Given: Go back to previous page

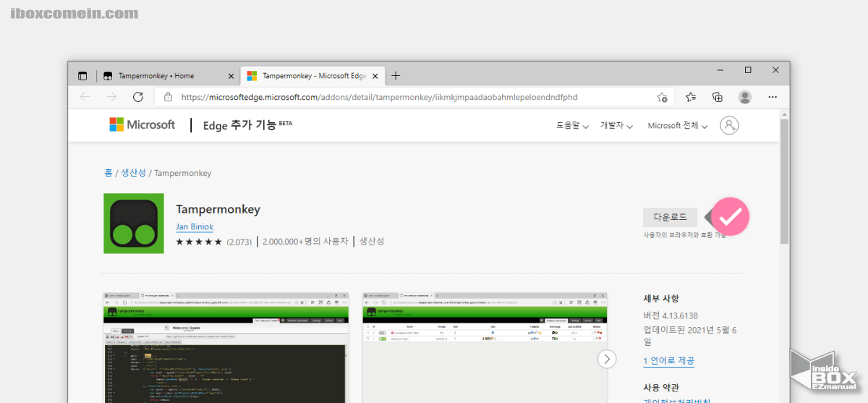Looking at the screenshot, I should coord(85,97).
